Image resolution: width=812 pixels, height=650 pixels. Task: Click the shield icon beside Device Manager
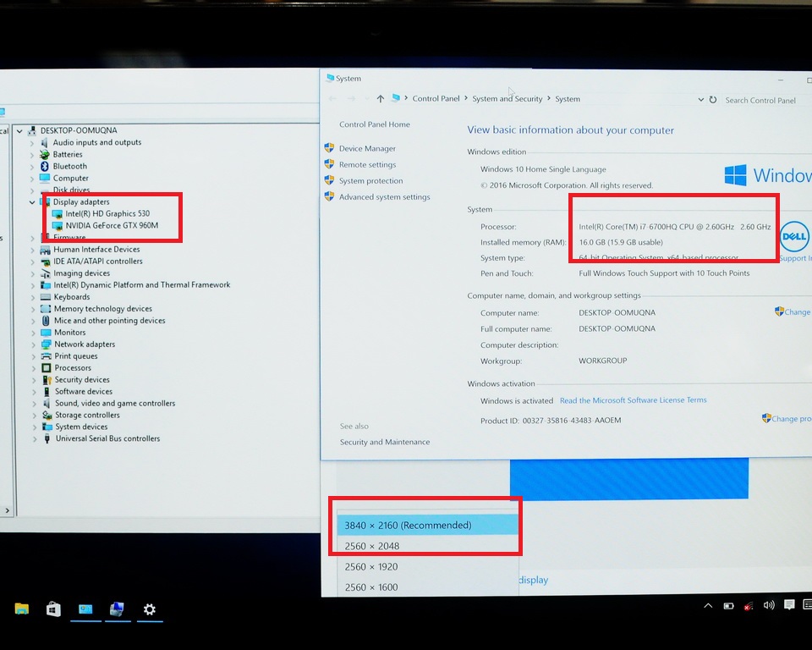[x=329, y=148]
